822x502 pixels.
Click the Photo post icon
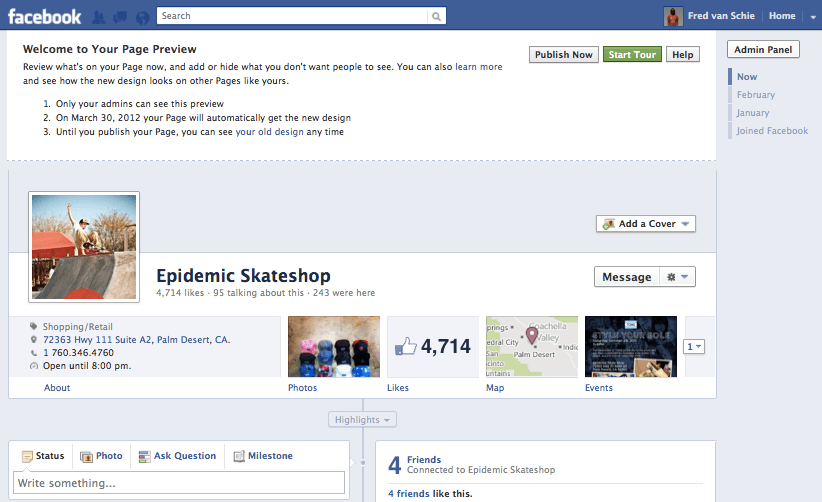click(86, 456)
